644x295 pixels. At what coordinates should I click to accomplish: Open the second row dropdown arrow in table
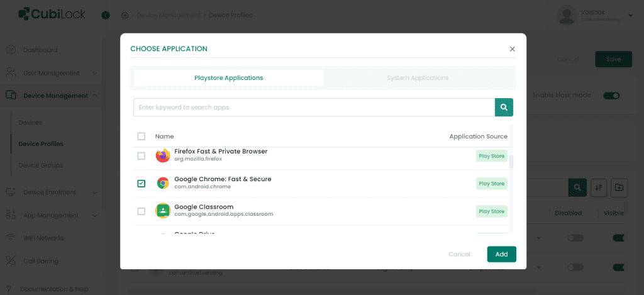(538, 267)
